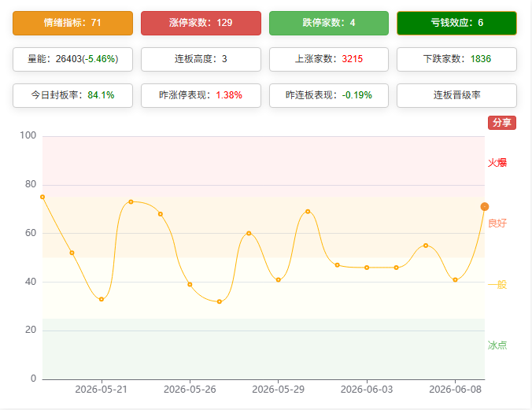Select the 2026-06-08 data point on the curve
The height and width of the screenshot is (410, 532).
tap(456, 280)
